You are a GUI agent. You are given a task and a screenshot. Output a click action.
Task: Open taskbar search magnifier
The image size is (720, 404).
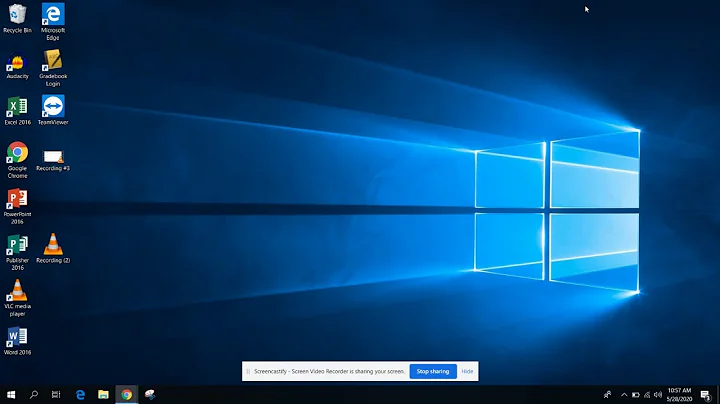click(34, 394)
